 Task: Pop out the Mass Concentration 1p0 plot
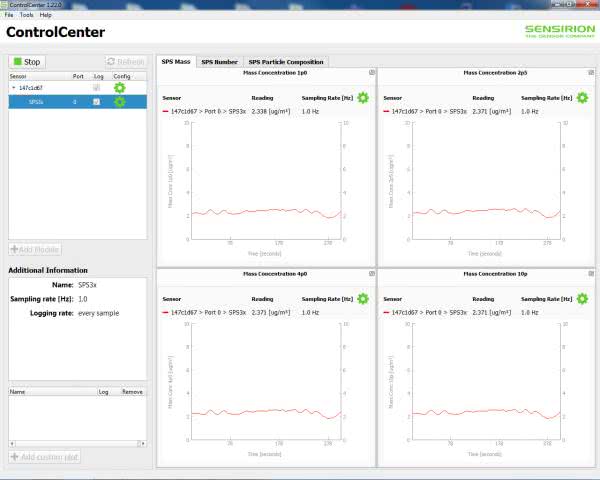(x=372, y=73)
